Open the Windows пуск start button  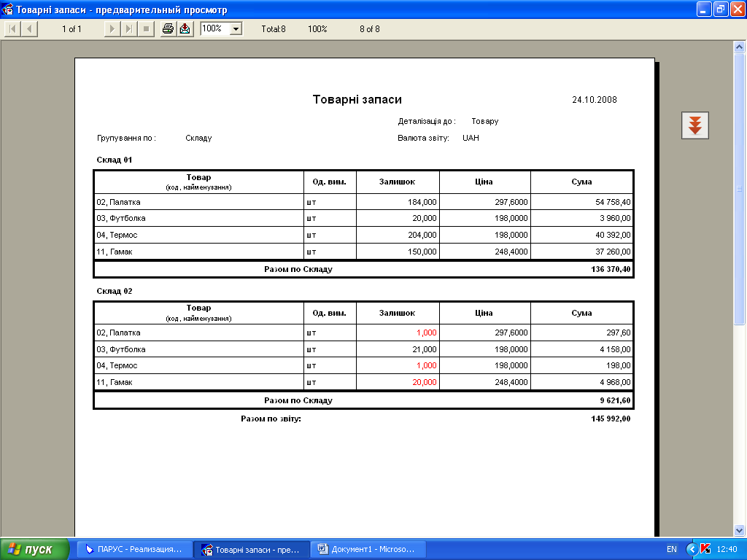(35, 549)
